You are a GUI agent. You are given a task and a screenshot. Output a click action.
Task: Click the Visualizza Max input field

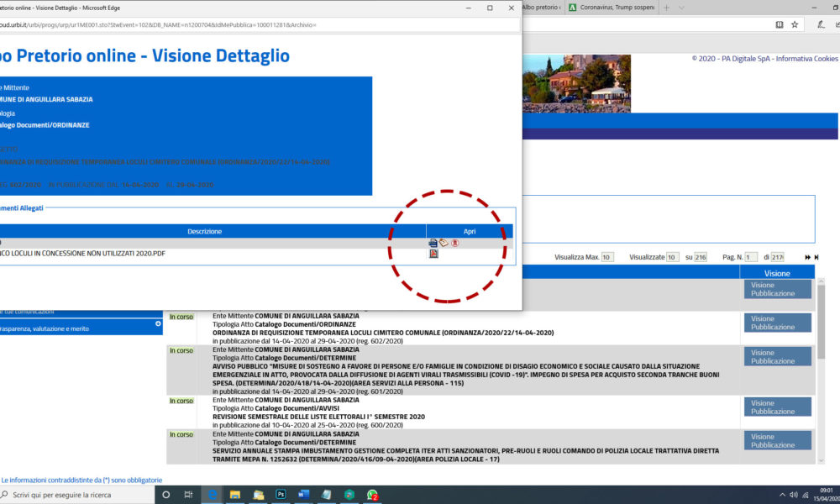coord(607,257)
